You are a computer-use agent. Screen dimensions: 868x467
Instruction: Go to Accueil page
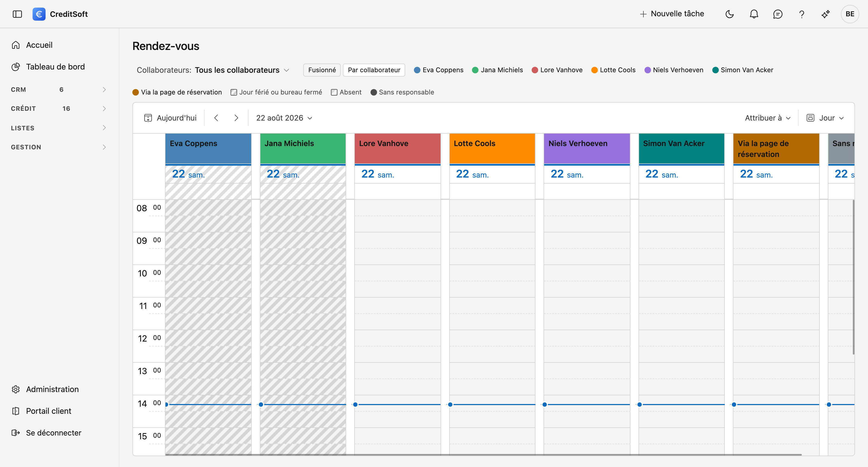39,45
